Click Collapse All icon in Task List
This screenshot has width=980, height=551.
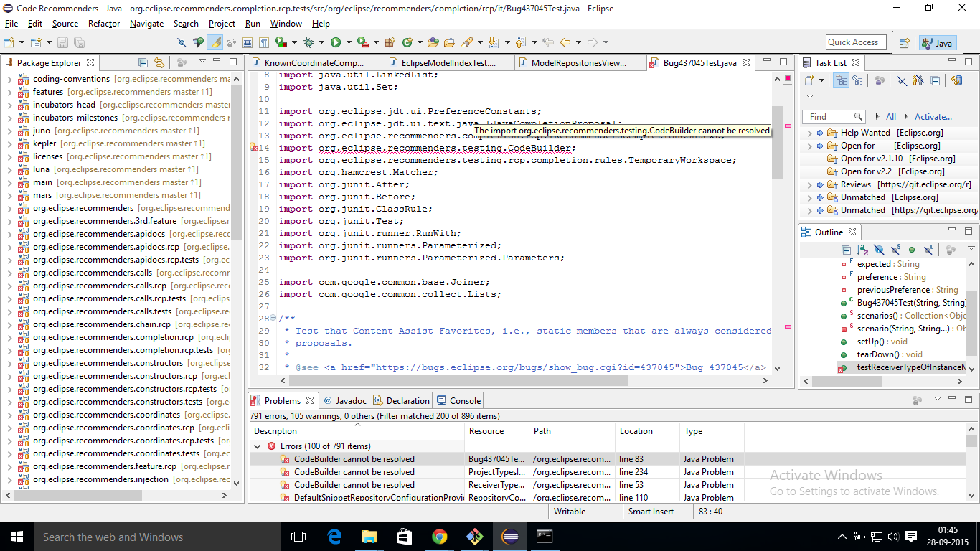click(935, 80)
